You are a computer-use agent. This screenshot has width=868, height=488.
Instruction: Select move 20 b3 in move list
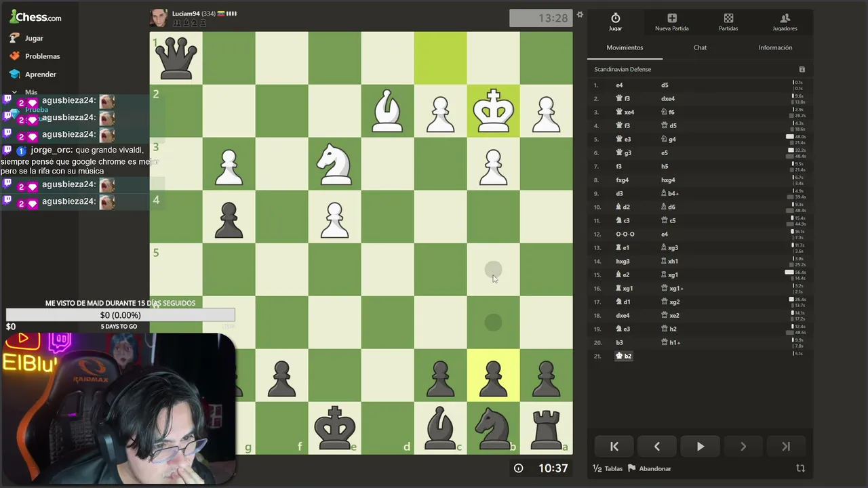(x=619, y=342)
